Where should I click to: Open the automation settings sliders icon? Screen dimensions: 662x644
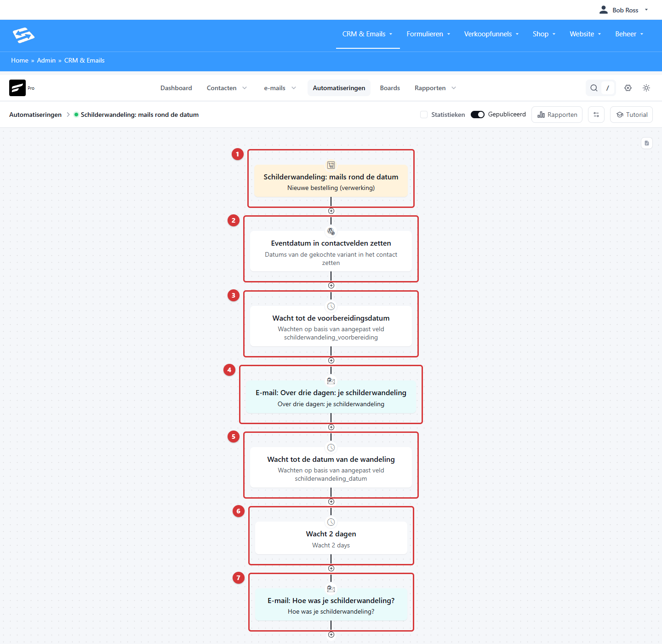pos(596,115)
